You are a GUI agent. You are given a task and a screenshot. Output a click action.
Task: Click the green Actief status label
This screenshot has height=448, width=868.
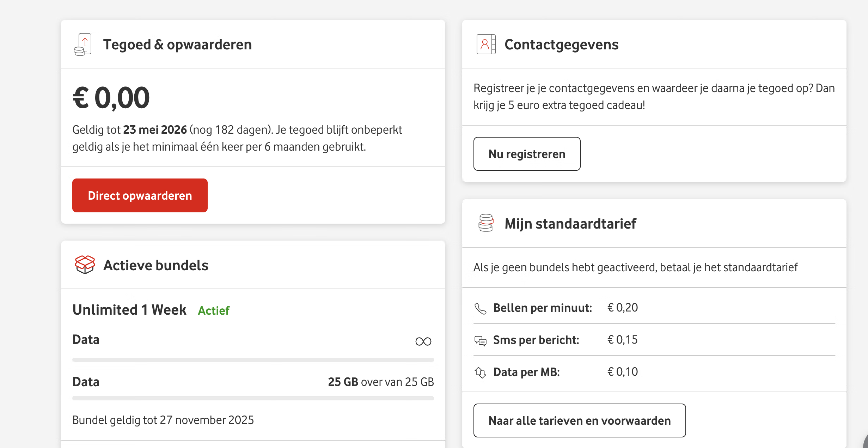click(214, 310)
